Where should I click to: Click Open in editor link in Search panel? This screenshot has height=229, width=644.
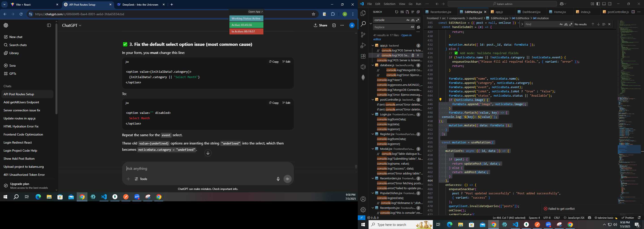[x=392, y=37]
